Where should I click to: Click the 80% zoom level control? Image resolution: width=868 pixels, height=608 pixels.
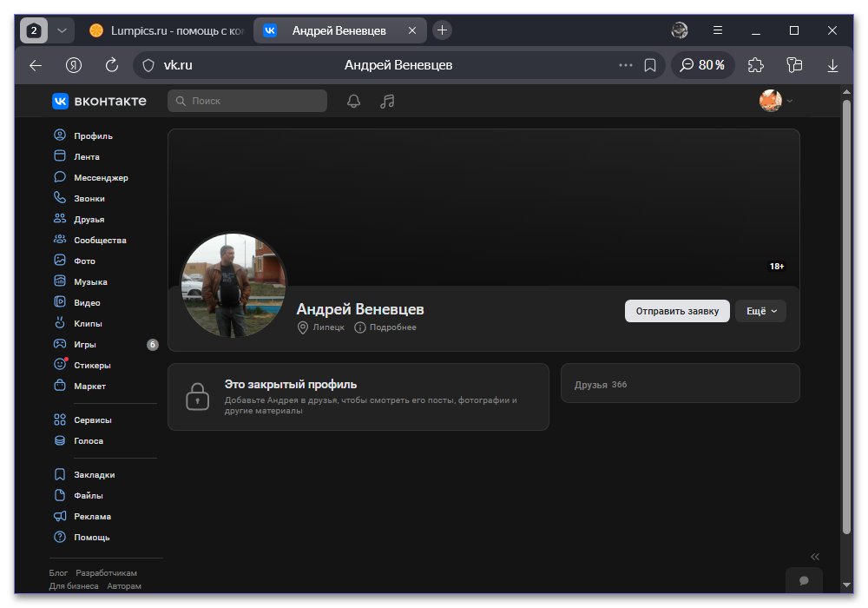pyautogui.click(x=702, y=65)
